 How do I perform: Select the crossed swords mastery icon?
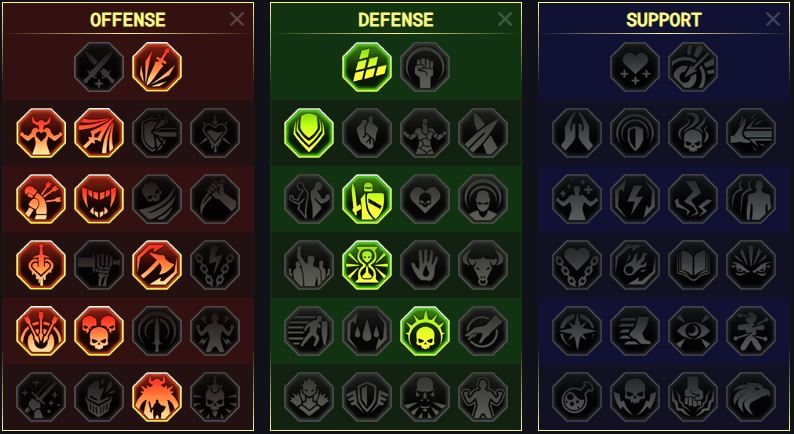pos(99,67)
